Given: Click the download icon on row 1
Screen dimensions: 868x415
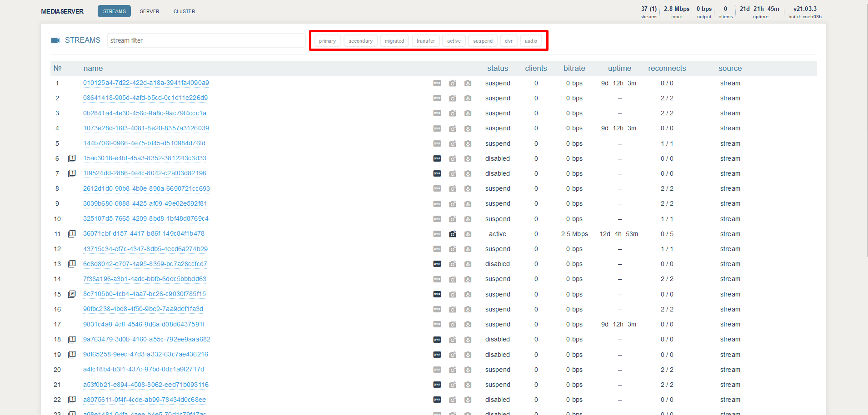Looking at the screenshot, I should [x=468, y=83].
